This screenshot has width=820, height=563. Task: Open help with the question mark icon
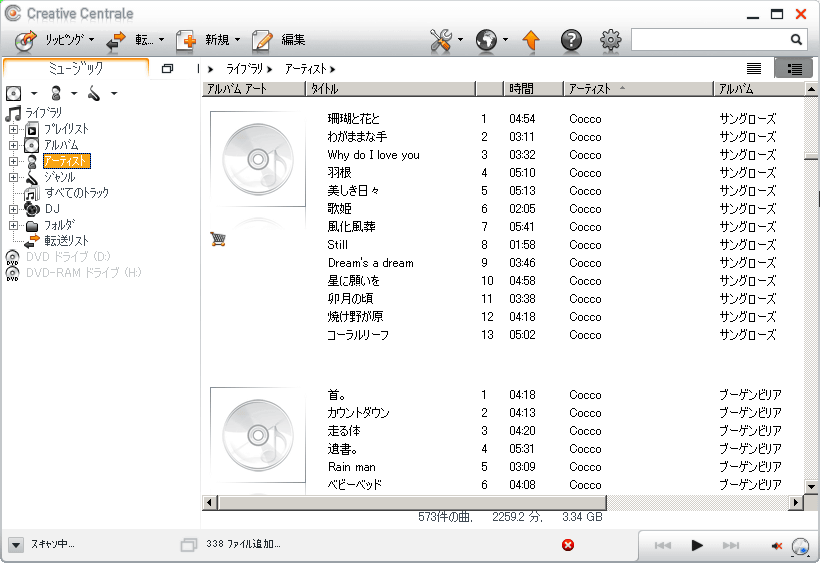pyautogui.click(x=571, y=40)
